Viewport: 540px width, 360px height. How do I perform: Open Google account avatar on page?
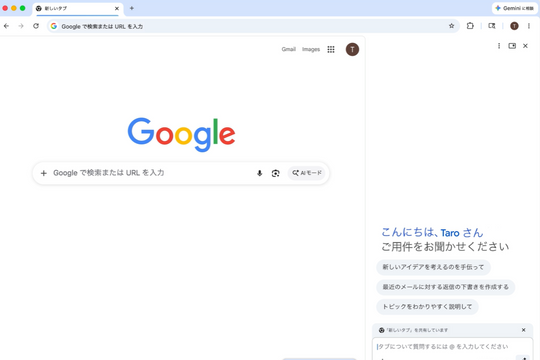(352, 49)
